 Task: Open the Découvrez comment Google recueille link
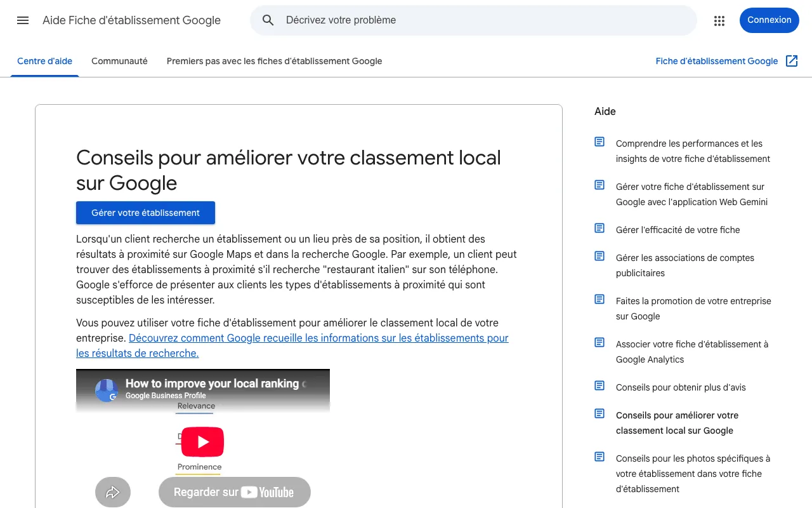pos(292,345)
